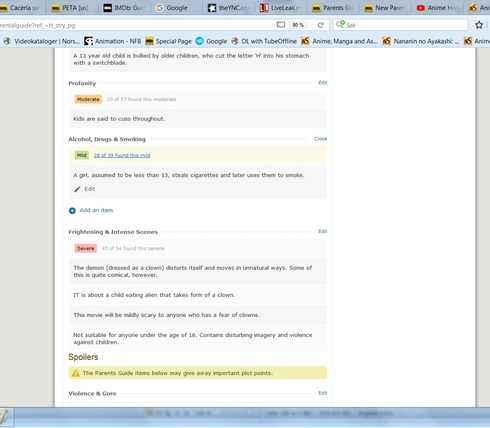Click the Edit link beside the pencil
This screenshot has width=490, height=428.
(90, 189)
